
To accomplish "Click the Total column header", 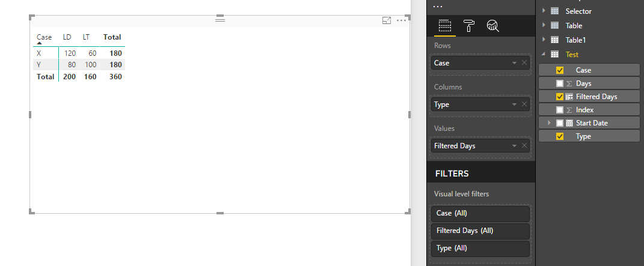I will point(112,37).
